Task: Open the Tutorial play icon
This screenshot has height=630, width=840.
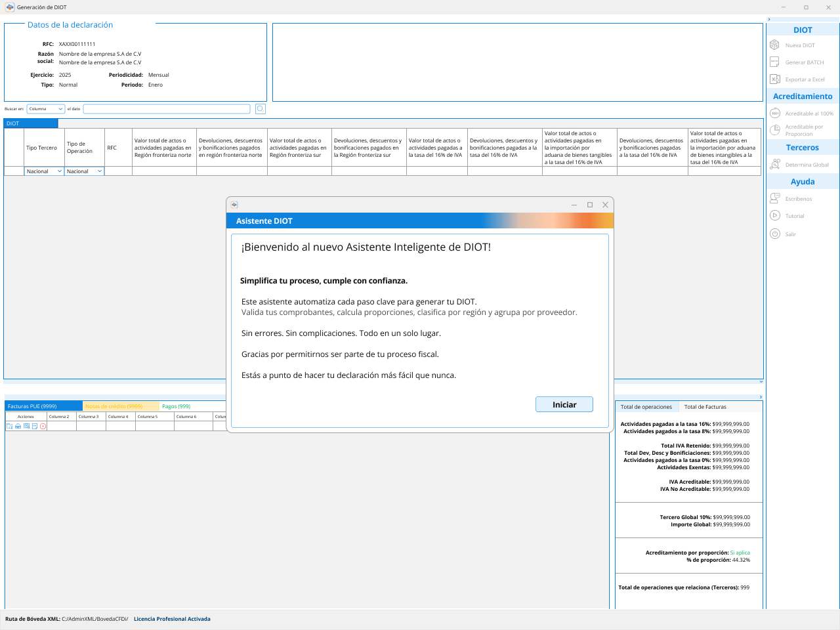Action: (x=774, y=216)
